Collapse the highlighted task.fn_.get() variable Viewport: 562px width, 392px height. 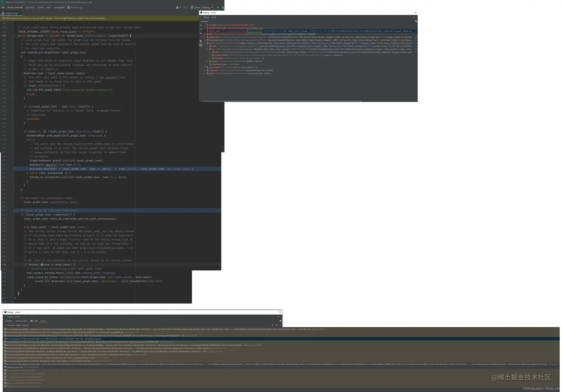(204, 31)
